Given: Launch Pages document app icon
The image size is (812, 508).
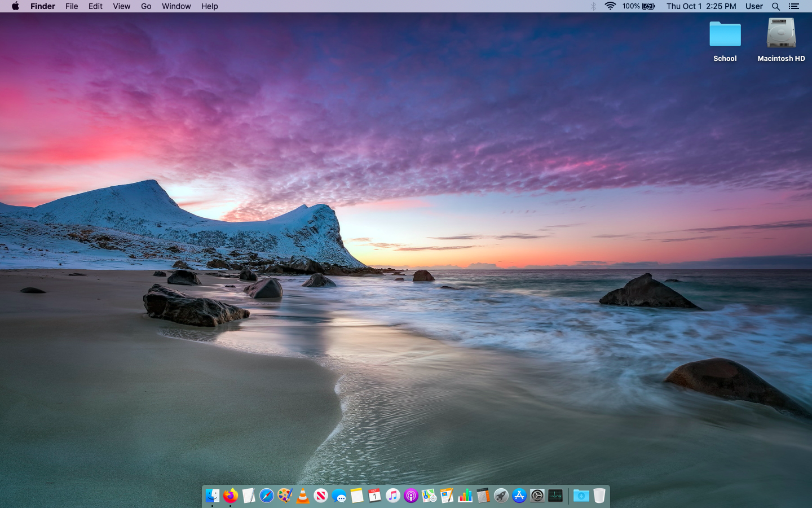Looking at the screenshot, I should point(447,496).
